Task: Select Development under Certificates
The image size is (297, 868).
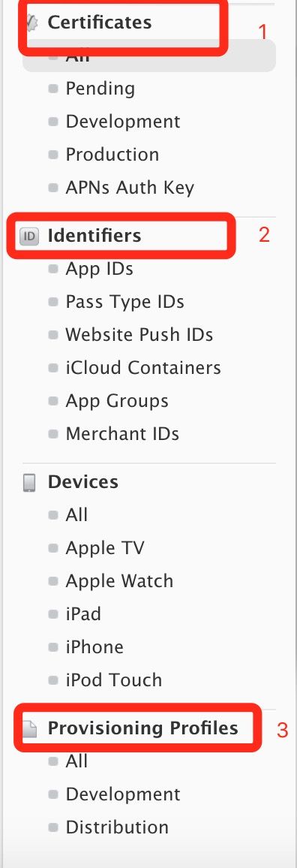Action: tap(123, 122)
